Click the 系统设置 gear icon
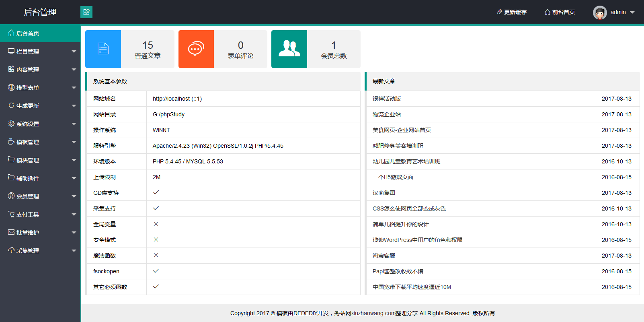Viewport: 644px width, 322px height. click(x=11, y=124)
